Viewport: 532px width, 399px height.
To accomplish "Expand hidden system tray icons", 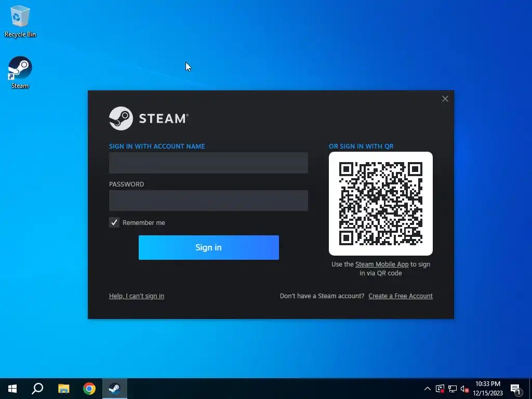I will 428,389.
